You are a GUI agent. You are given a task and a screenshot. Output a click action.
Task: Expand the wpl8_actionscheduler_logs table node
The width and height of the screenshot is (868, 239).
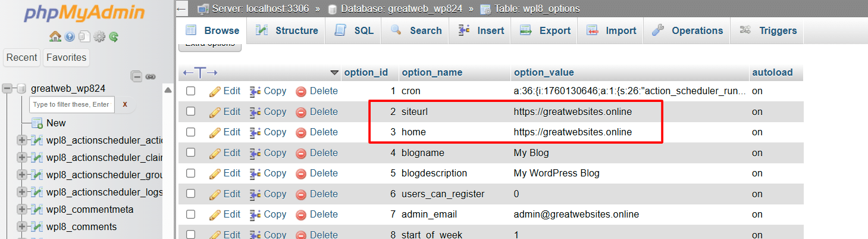pos(22,192)
